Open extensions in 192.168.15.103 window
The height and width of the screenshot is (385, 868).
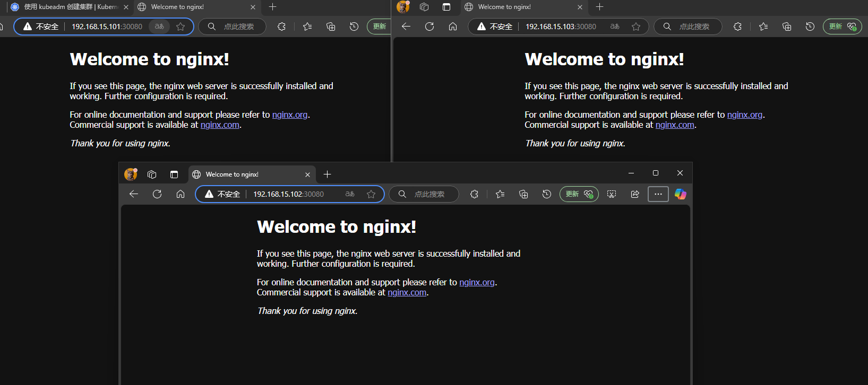(x=737, y=27)
